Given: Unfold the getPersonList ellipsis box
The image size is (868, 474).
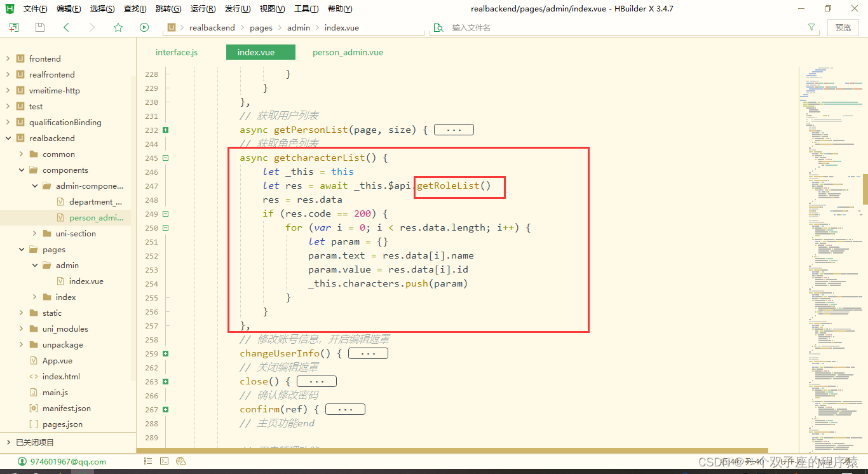Looking at the screenshot, I should click(x=454, y=130).
